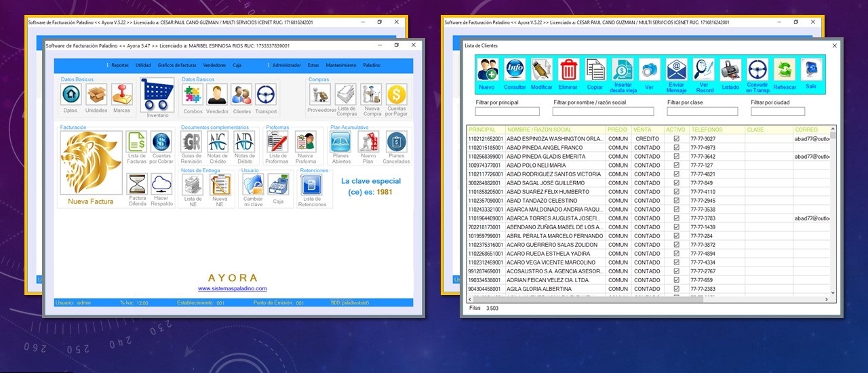Click the Nueva Factura lion icon
The height and width of the screenshot is (373, 868).
tap(91, 163)
